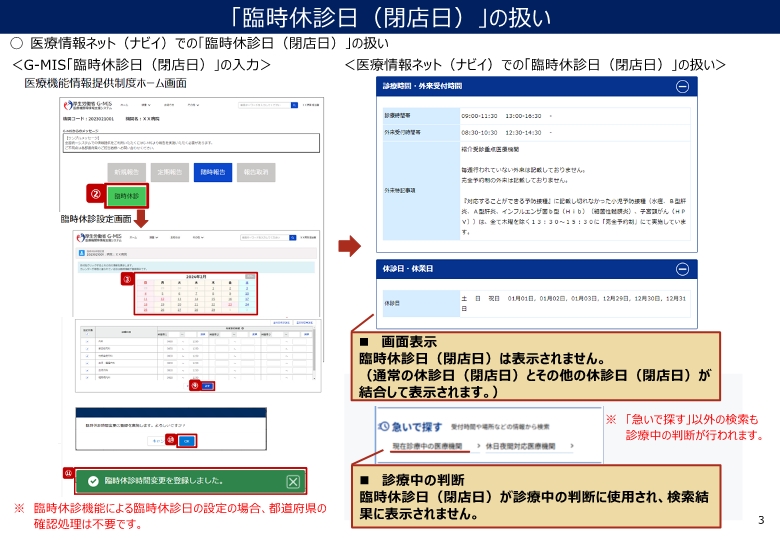Click the G-MIS logo on 臨時休診 settings screen
The width and height of the screenshot is (780, 540).
click(x=98, y=237)
